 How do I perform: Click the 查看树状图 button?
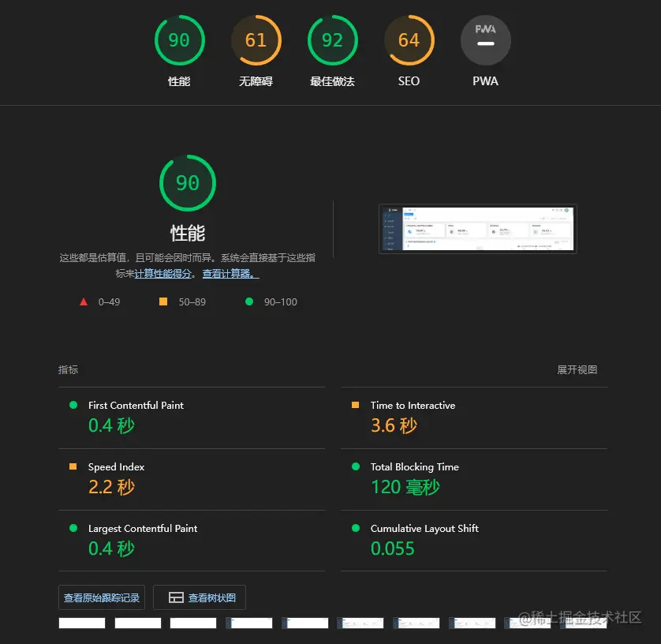(200, 597)
